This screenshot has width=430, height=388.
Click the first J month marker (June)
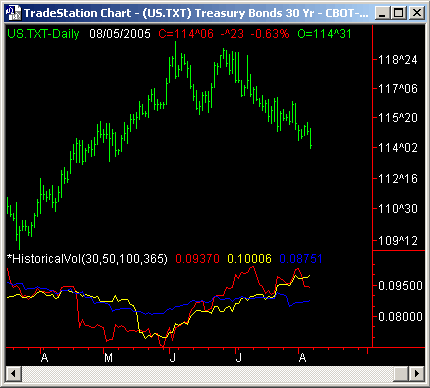pos(173,358)
